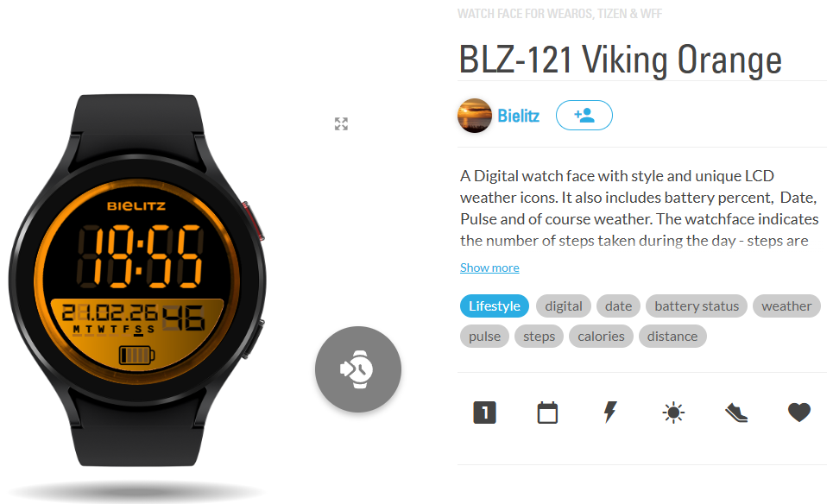Click the sneaker steps feature icon
Screen dimensions: 833x504
[736, 413]
